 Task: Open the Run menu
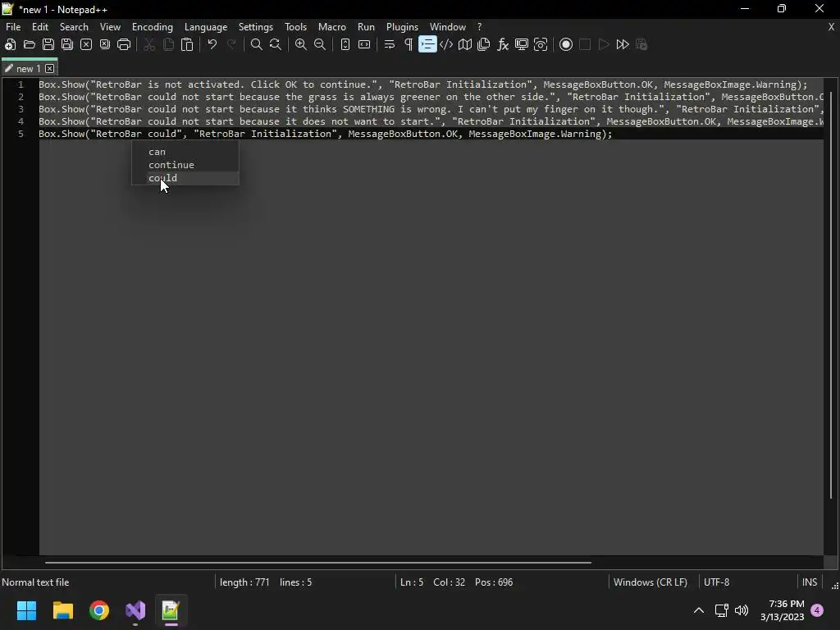click(367, 27)
